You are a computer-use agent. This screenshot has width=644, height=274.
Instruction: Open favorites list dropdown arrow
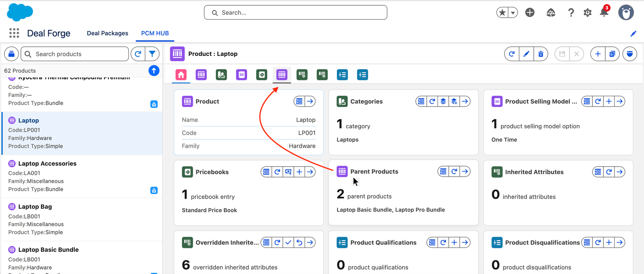513,12
